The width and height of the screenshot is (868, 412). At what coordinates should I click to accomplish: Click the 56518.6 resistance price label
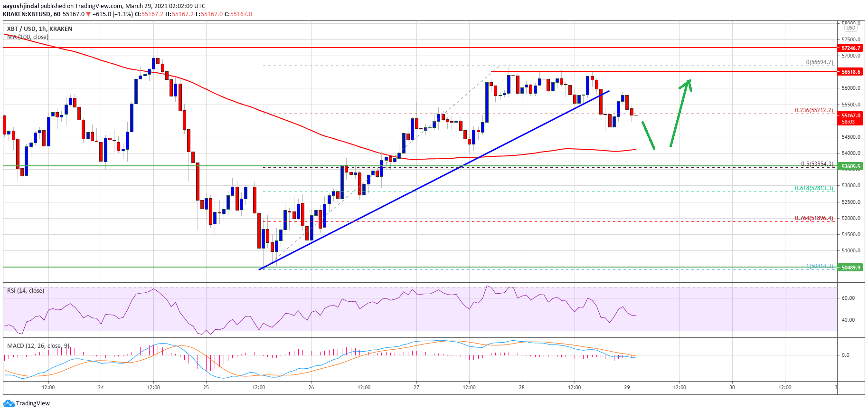point(850,72)
